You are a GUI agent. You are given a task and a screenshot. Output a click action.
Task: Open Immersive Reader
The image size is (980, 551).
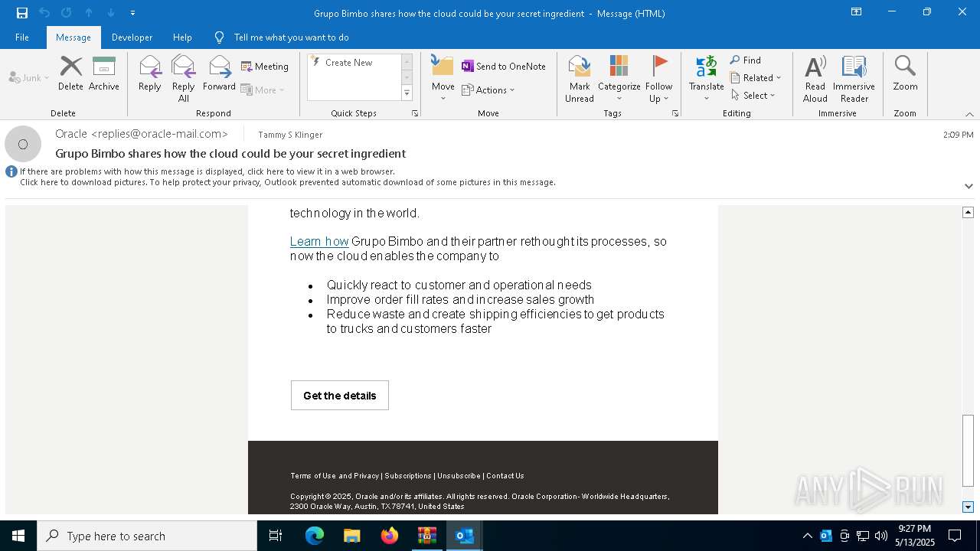(854, 78)
